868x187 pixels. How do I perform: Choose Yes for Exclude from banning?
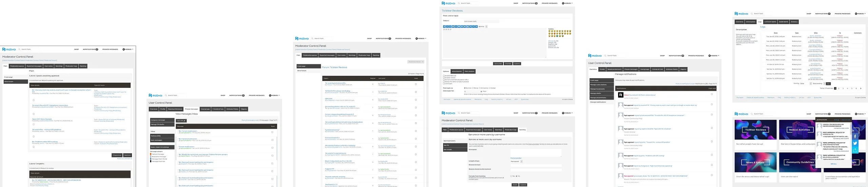coord(511,176)
